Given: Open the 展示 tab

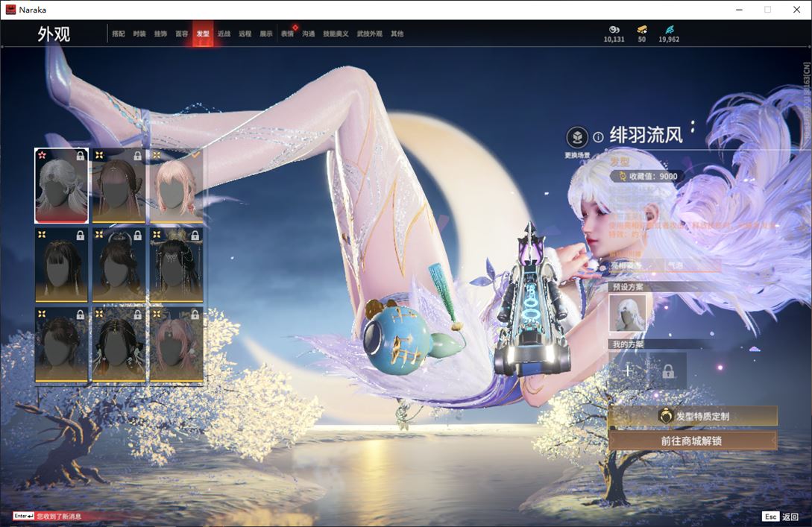Looking at the screenshot, I should coord(266,34).
